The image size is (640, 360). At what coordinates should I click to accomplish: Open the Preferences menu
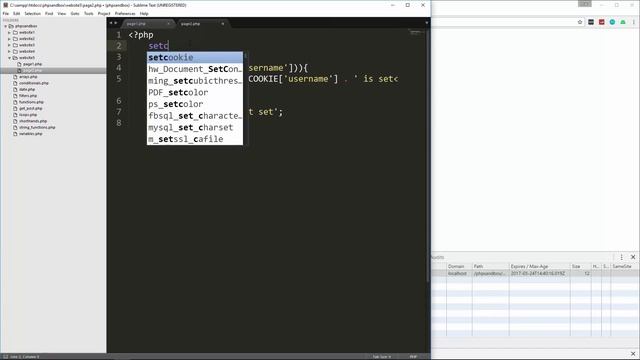[x=124, y=13]
